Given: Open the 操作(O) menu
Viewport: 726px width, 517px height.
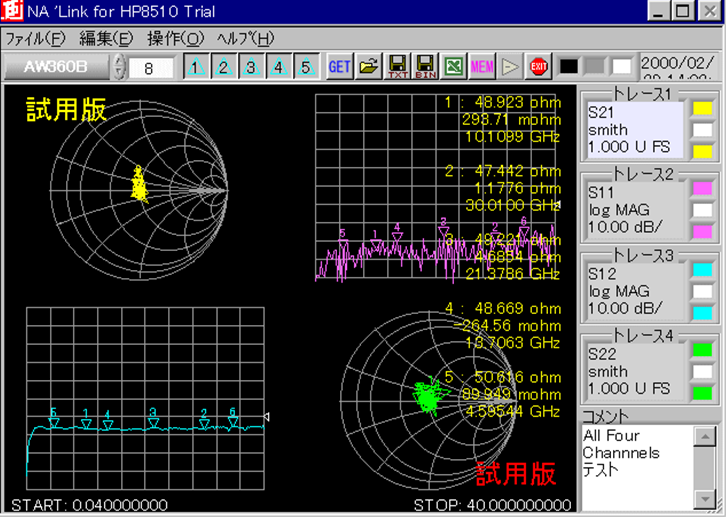Looking at the screenshot, I should pyautogui.click(x=175, y=38).
